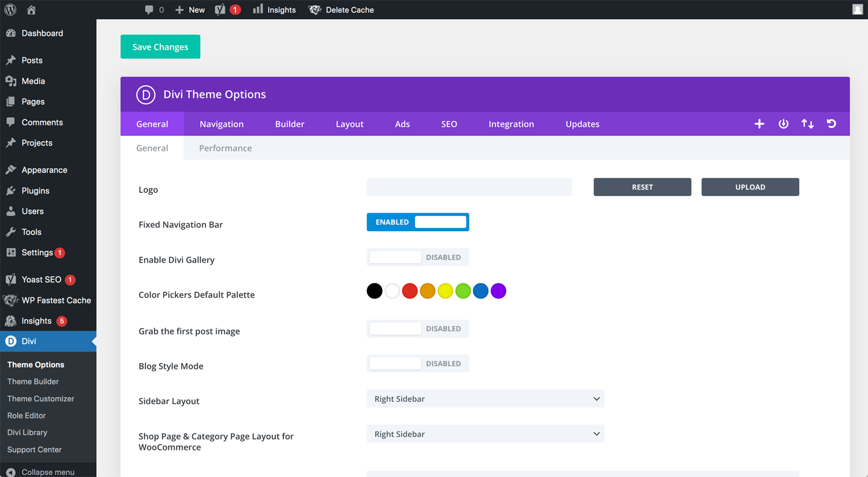868x477 pixels.
Task: Open the SEO tab
Action: point(449,124)
